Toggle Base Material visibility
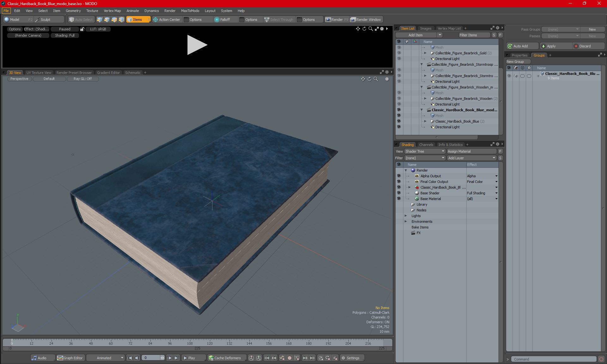This screenshot has width=607, height=364. 399,198
